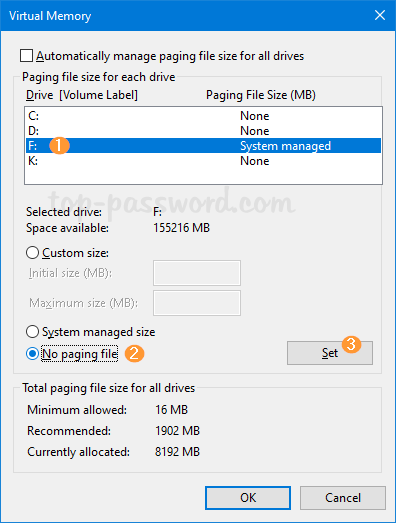Select drive C: in the list

pos(203,116)
